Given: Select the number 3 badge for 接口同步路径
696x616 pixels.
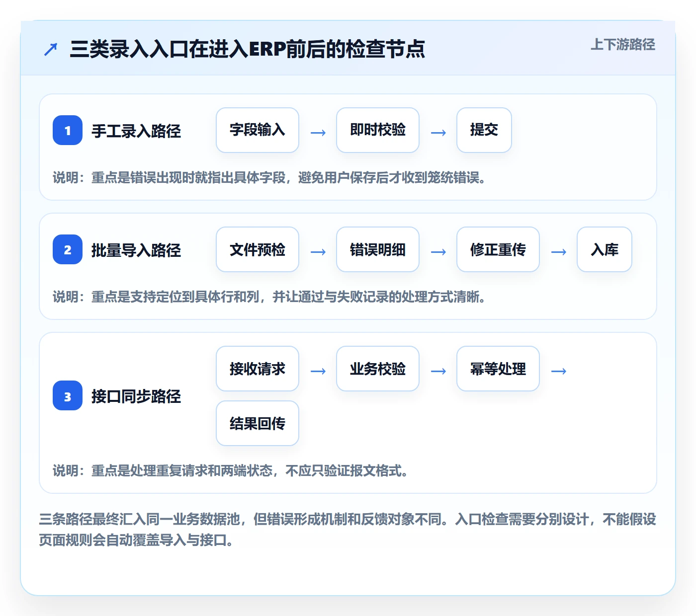Looking at the screenshot, I should [x=68, y=395].
